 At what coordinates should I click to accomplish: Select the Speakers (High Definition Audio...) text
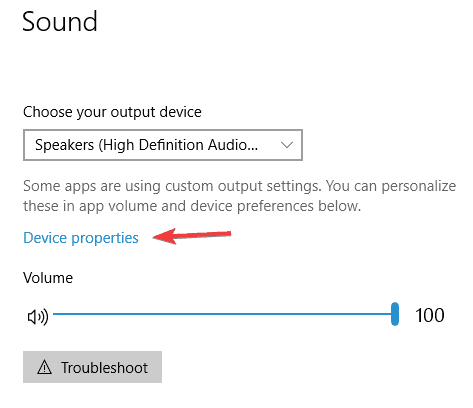pyautogui.click(x=146, y=145)
